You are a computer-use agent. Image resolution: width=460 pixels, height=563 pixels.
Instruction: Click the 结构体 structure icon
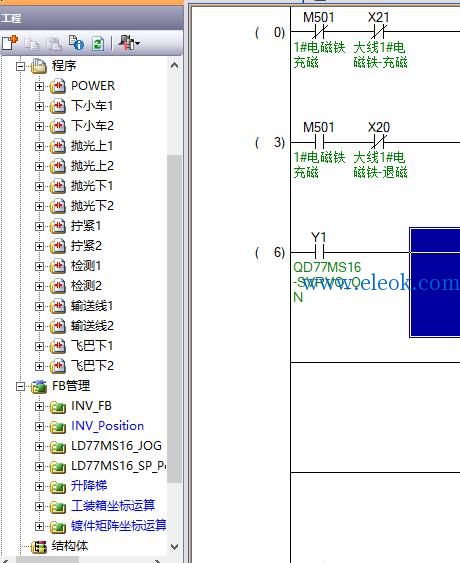click(x=39, y=546)
